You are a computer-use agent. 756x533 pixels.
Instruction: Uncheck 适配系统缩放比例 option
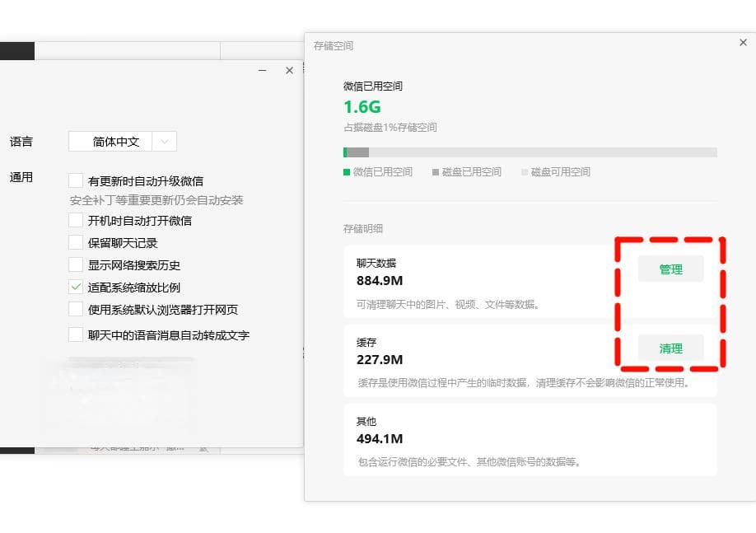tap(76, 287)
